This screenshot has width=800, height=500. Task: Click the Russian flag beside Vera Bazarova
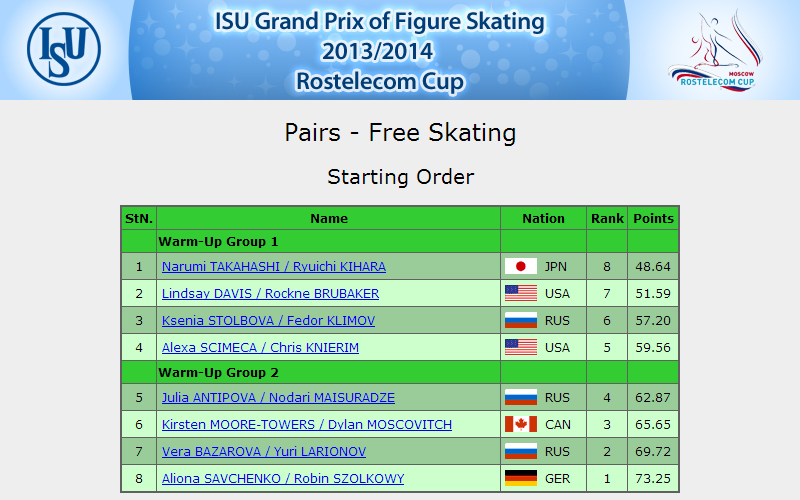click(x=520, y=452)
